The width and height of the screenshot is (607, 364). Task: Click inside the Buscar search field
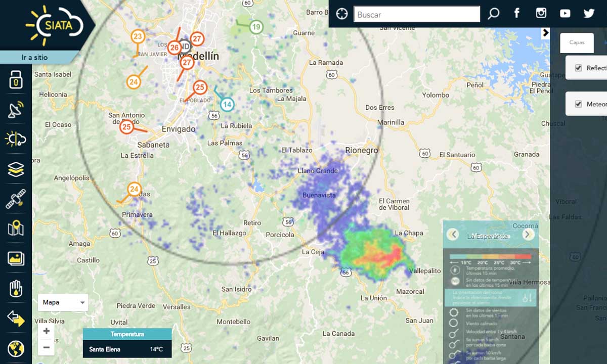416,15
